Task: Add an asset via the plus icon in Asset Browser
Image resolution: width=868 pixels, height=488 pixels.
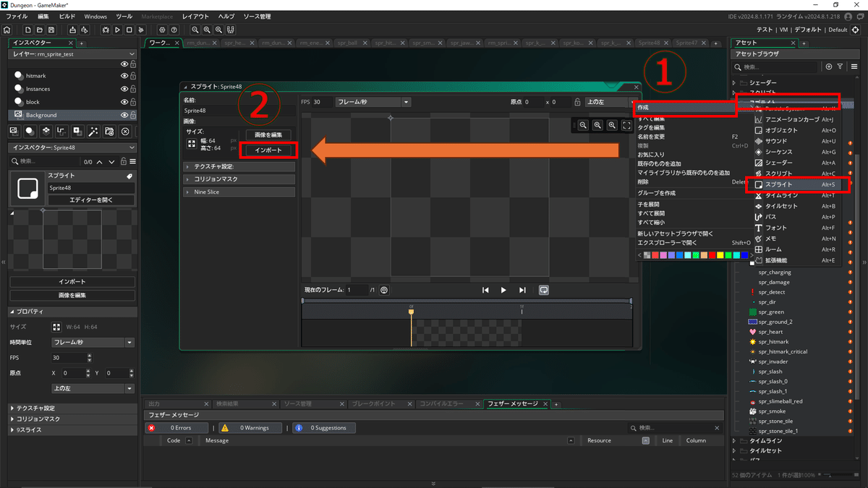Action: 829,67
